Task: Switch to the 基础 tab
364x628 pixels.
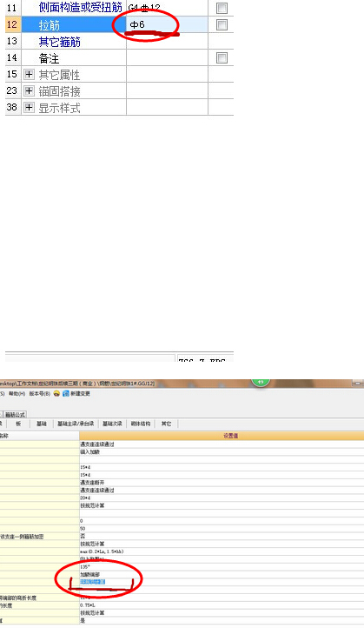Action: pos(41,424)
